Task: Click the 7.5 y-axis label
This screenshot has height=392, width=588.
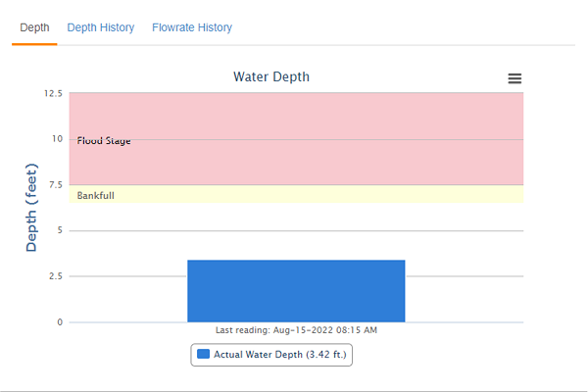Action: click(54, 185)
